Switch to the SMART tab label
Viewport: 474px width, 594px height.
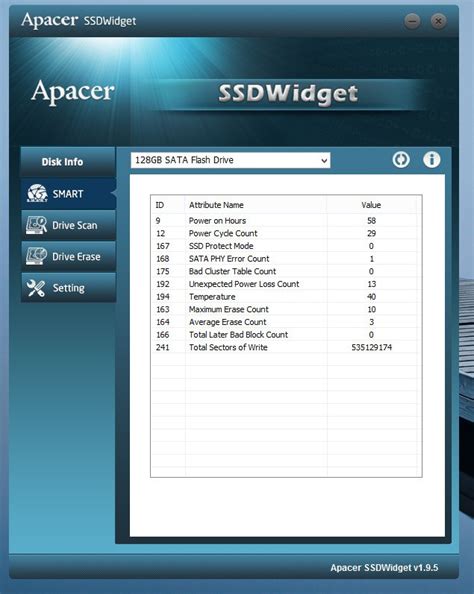tap(68, 194)
